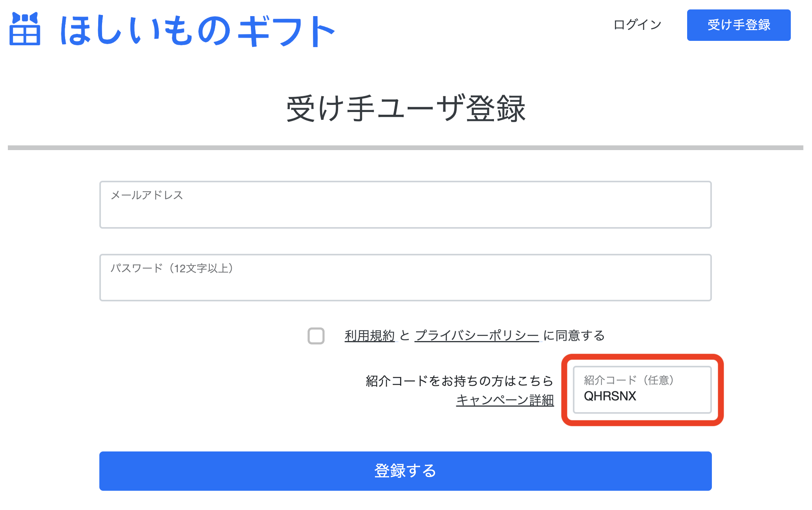Open the プライバシーポリシー link
Viewport: 812px width, 510px height.
click(477, 336)
